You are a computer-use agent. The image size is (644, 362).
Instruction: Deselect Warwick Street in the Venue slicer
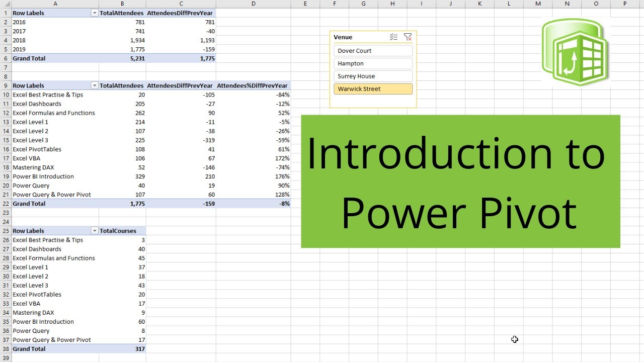(373, 88)
